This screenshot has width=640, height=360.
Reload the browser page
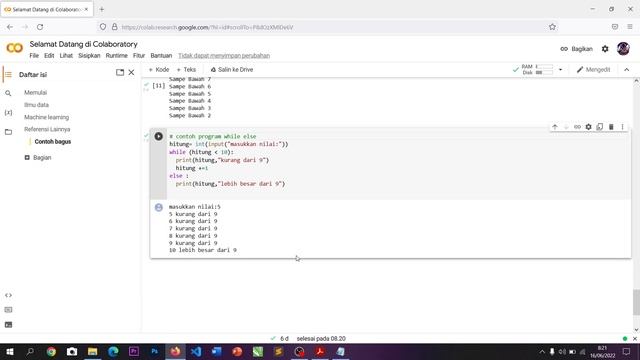(x=40, y=27)
